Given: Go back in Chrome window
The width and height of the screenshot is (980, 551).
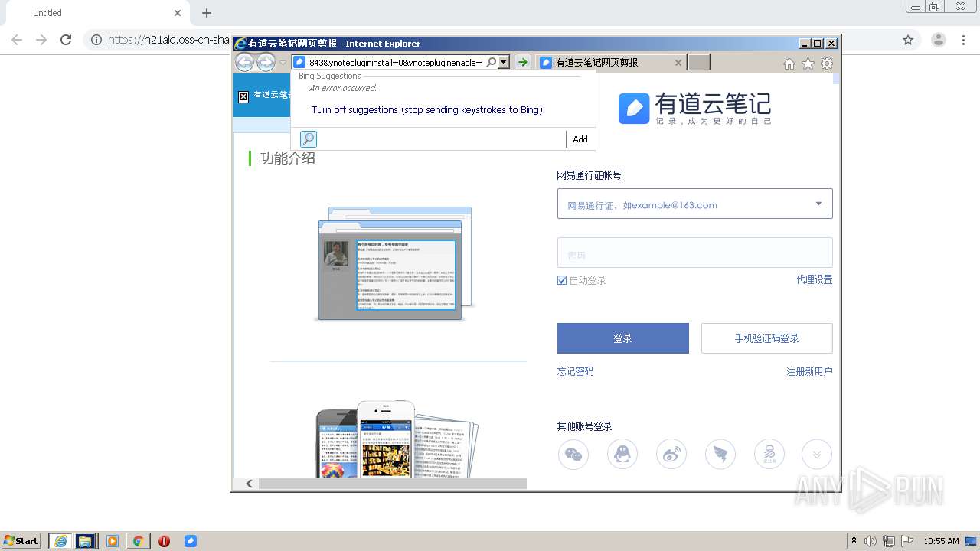Looking at the screenshot, I should [17, 40].
